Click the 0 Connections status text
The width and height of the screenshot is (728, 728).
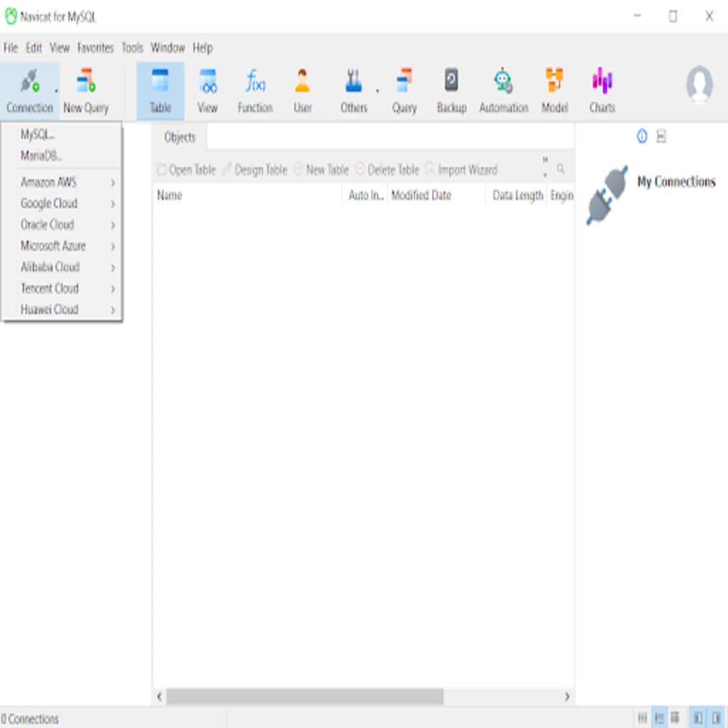(x=30, y=719)
